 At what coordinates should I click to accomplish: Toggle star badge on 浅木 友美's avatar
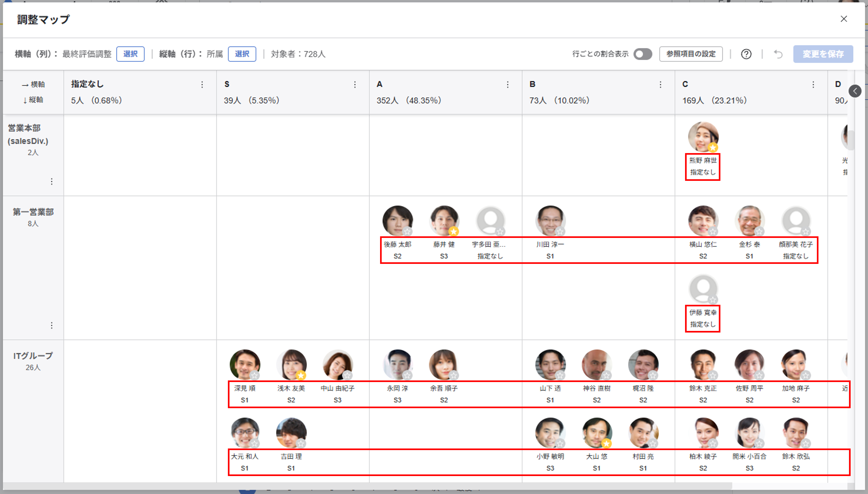pos(301,376)
